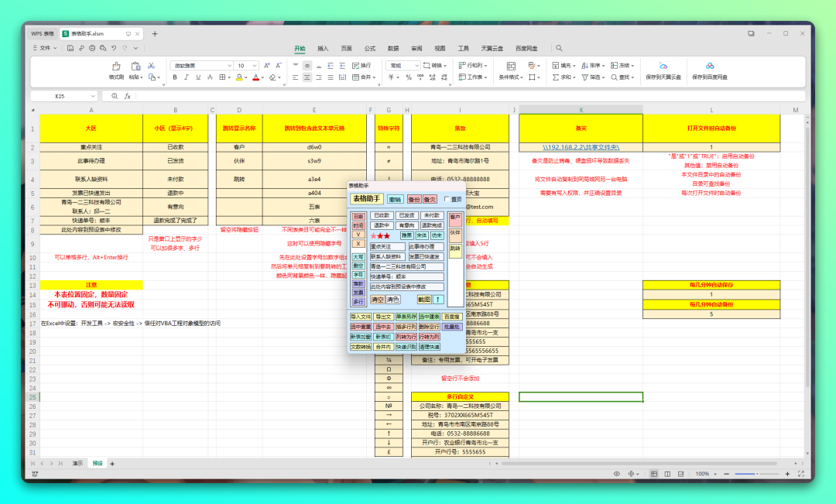Switch to the 演示 sheet tab
Viewport: 836px width, 504px height.
point(77,463)
